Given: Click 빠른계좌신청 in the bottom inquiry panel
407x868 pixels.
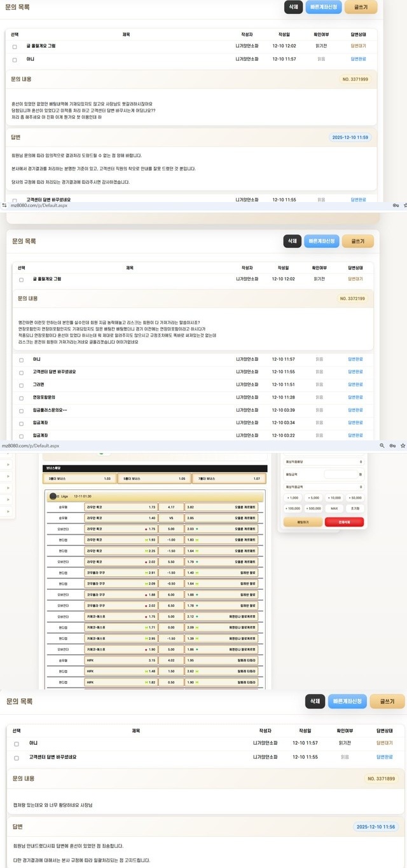Looking at the screenshot, I should [x=347, y=701].
